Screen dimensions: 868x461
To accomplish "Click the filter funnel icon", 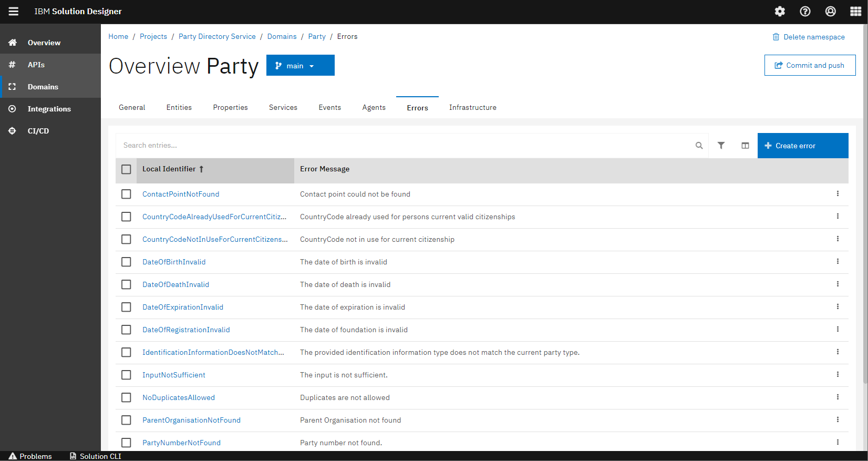I will [721, 146].
